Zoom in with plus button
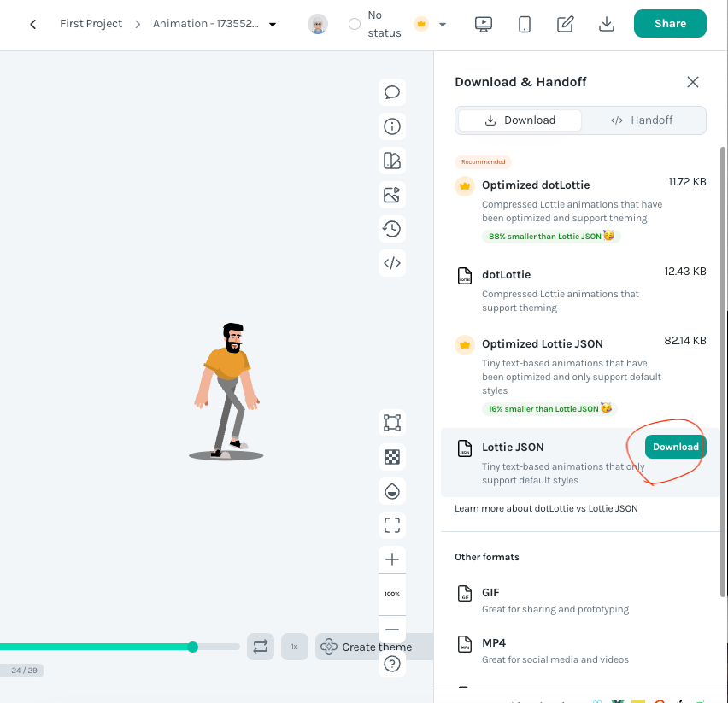This screenshot has height=703, width=728. click(392, 559)
